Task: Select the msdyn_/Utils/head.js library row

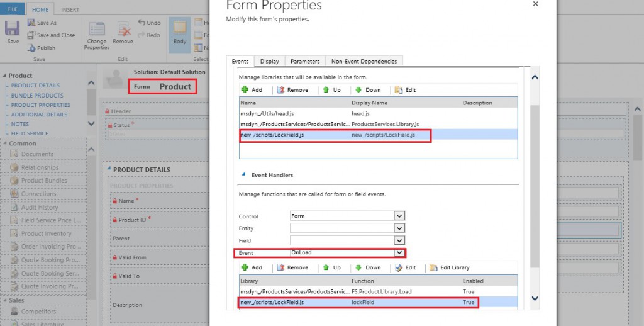Action: pyautogui.click(x=378, y=113)
